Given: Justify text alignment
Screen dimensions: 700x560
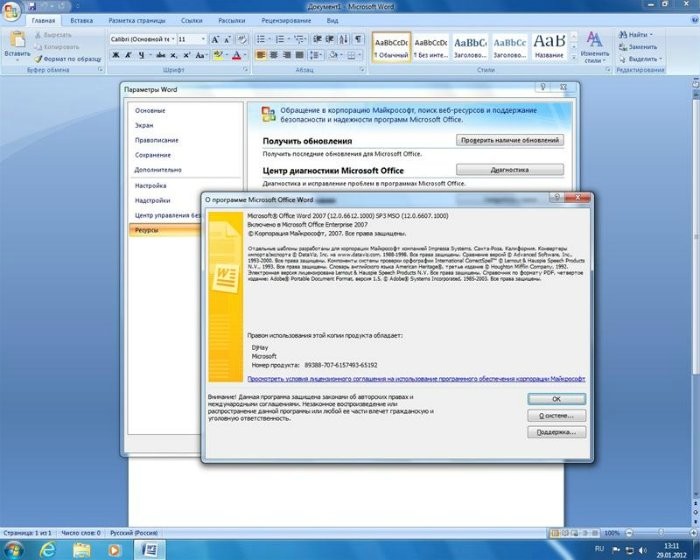Looking at the screenshot, I should pos(300,55).
